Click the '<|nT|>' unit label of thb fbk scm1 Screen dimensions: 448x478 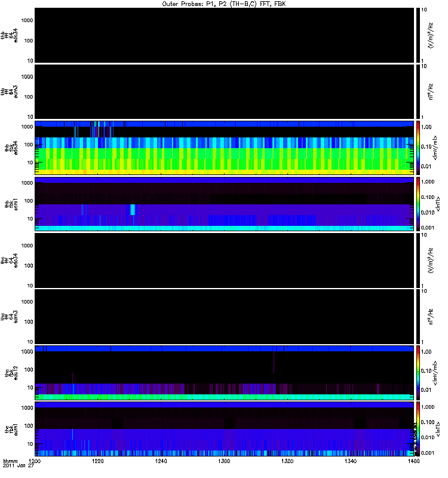438,204
